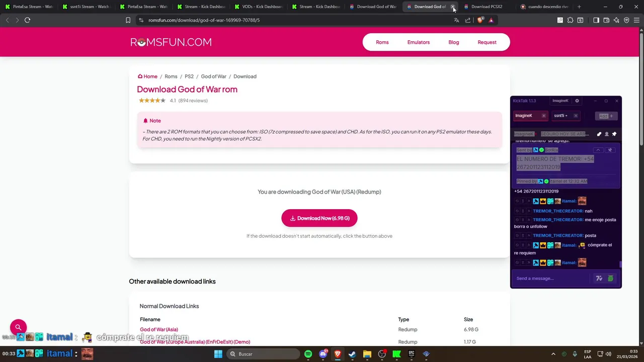
Task: Click the ESP LAA keyboard language indicator
Action: 588,354
